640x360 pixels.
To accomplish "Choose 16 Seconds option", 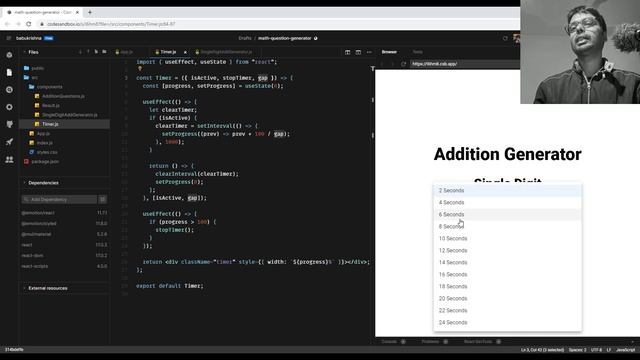I will coord(507,275).
